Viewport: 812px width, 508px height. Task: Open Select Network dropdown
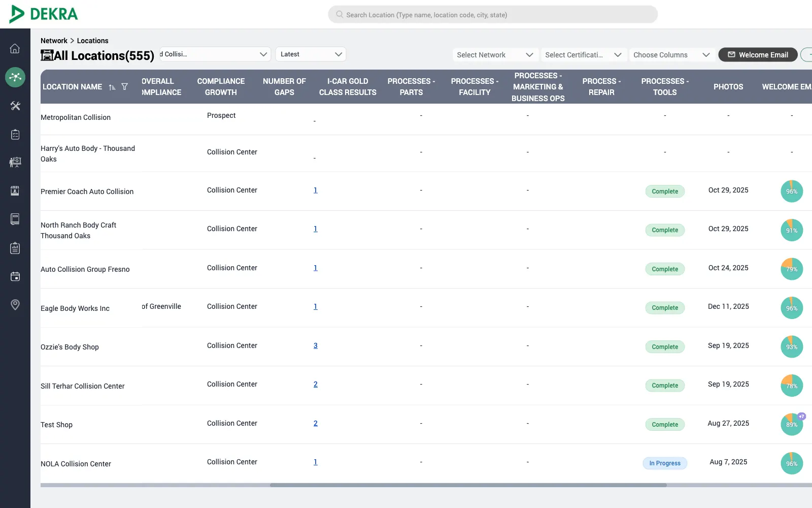(x=495, y=55)
